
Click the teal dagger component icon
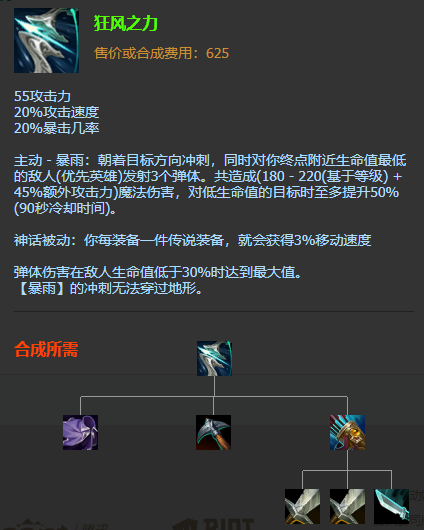[x=392, y=506]
